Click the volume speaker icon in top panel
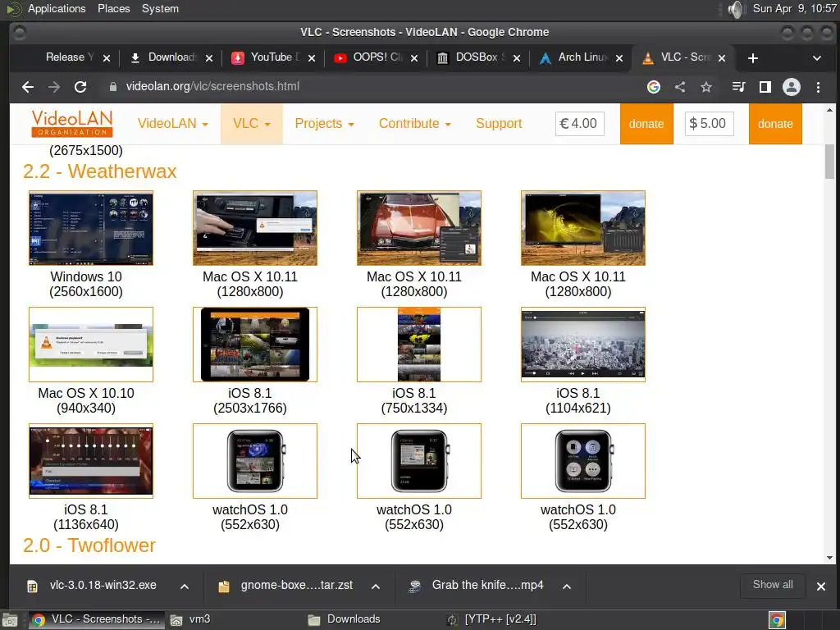Screen dimensions: 840x630 [x=737, y=9]
